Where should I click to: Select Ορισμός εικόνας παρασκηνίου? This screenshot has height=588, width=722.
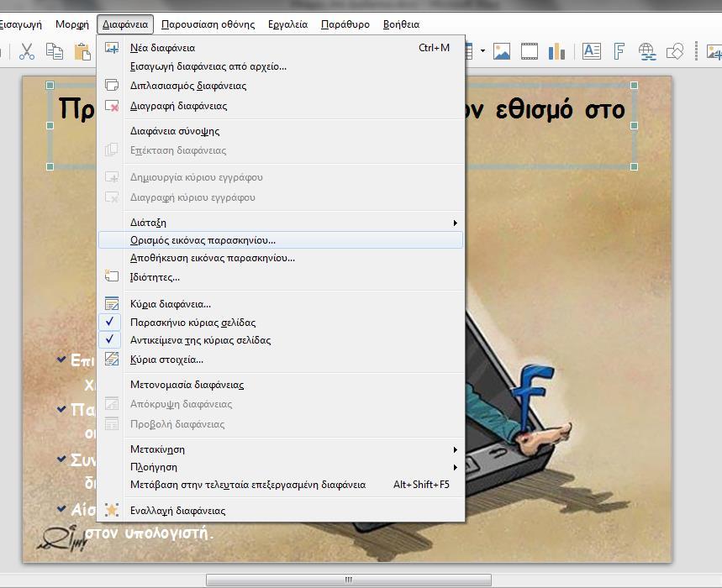pos(281,240)
